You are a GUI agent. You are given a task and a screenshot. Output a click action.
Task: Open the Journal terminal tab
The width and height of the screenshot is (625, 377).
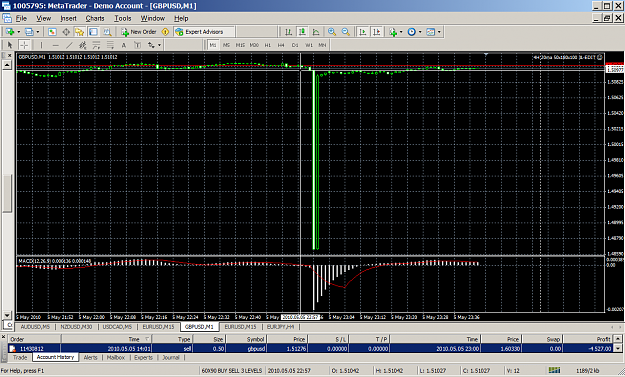tap(171, 357)
